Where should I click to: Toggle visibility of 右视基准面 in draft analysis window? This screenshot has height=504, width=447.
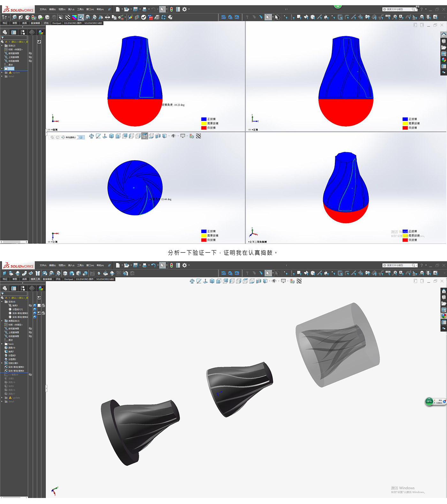pos(30,61)
